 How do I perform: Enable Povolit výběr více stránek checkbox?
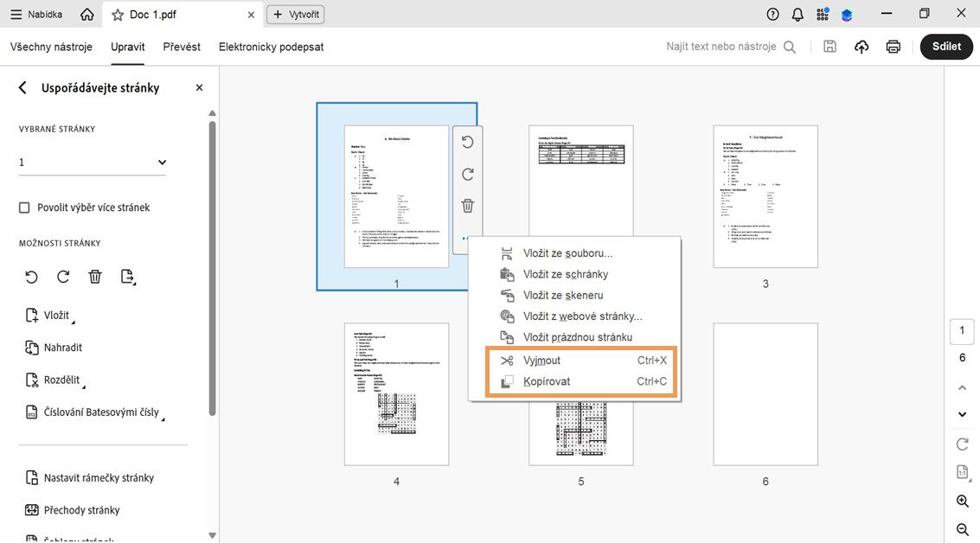(x=24, y=208)
